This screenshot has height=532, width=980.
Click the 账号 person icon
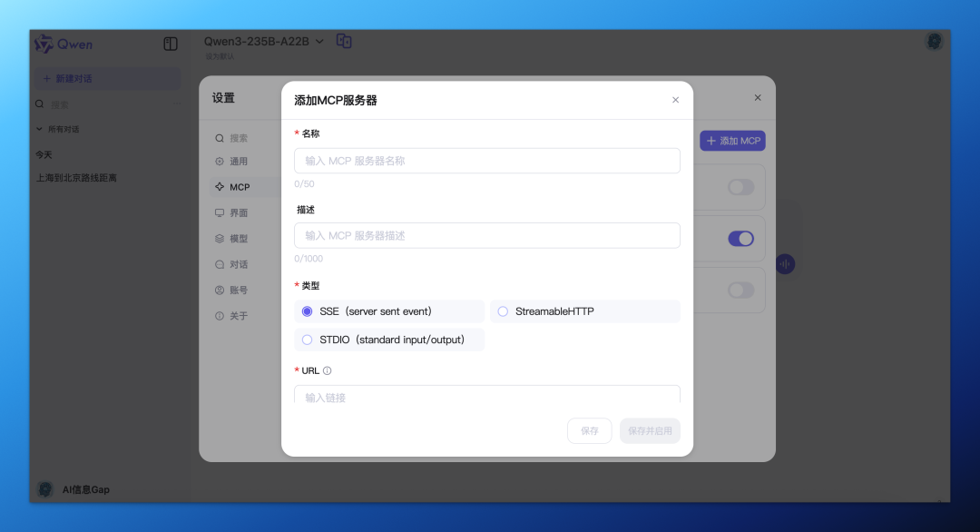pyautogui.click(x=220, y=291)
